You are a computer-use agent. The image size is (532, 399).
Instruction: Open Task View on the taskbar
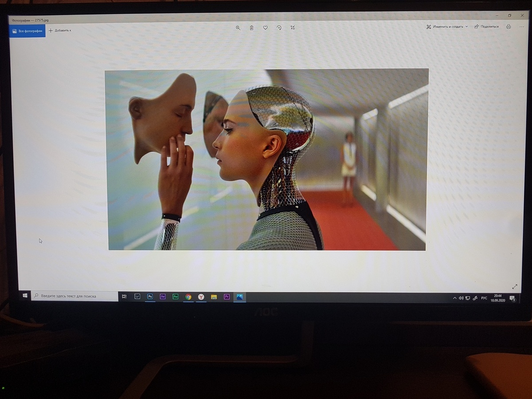(x=125, y=297)
